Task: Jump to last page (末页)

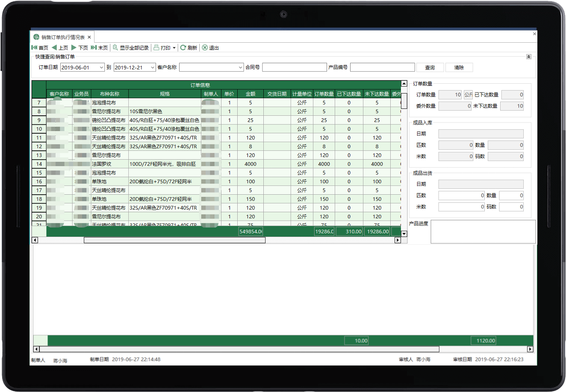Action: click(x=99, y=47)
